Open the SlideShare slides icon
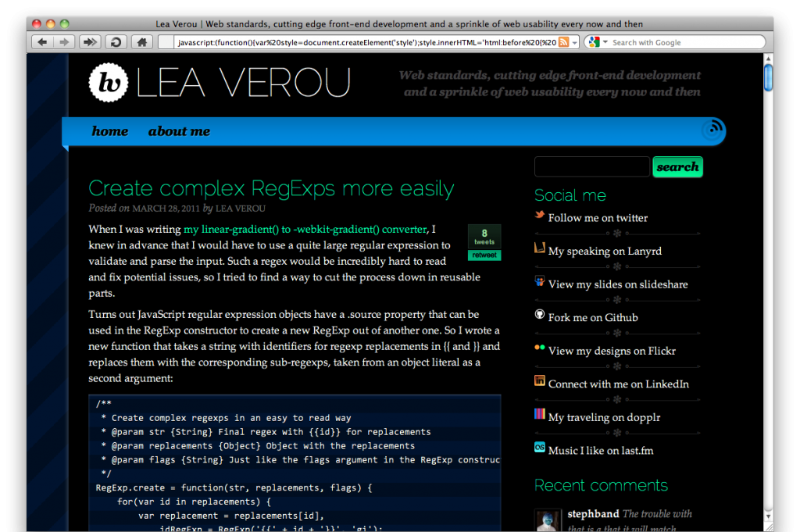Viewport: 800px width, 532px height. pyautogui.click(x=539, y=282)
